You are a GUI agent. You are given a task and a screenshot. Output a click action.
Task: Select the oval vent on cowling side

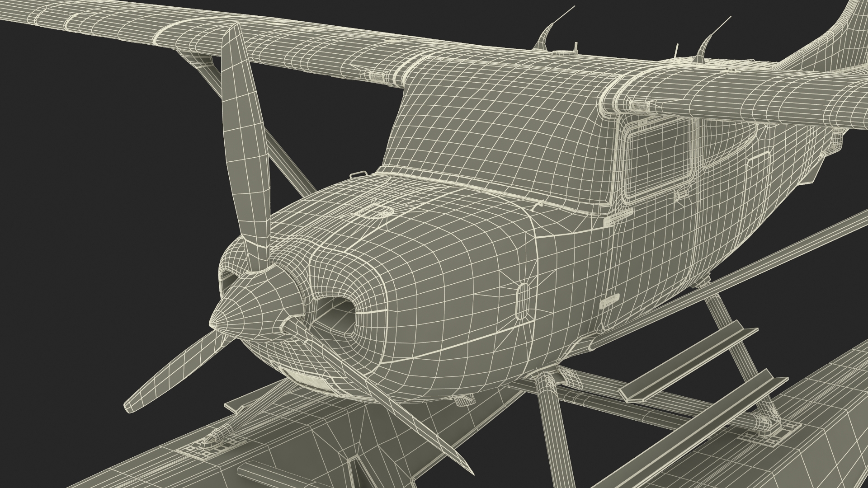point(522,301)
